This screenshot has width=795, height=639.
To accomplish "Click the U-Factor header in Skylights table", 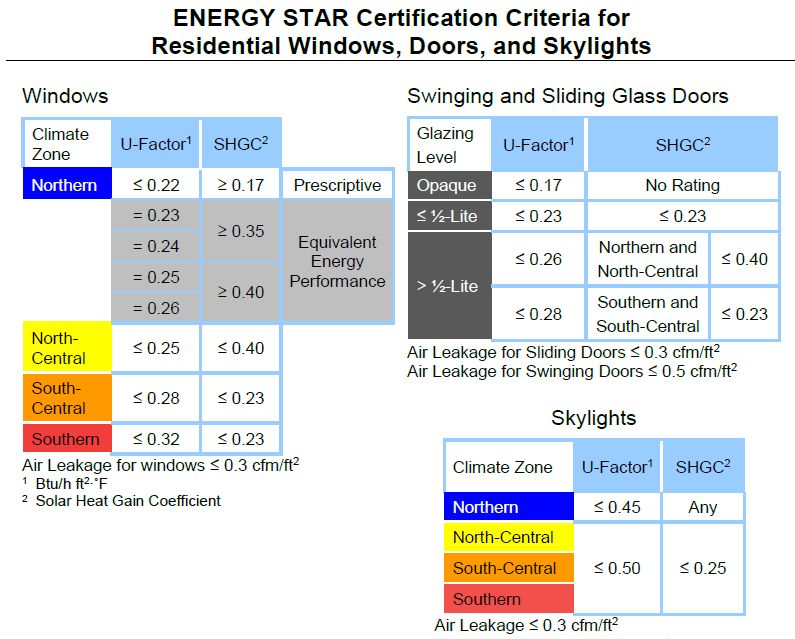I will tap(617, 467).
